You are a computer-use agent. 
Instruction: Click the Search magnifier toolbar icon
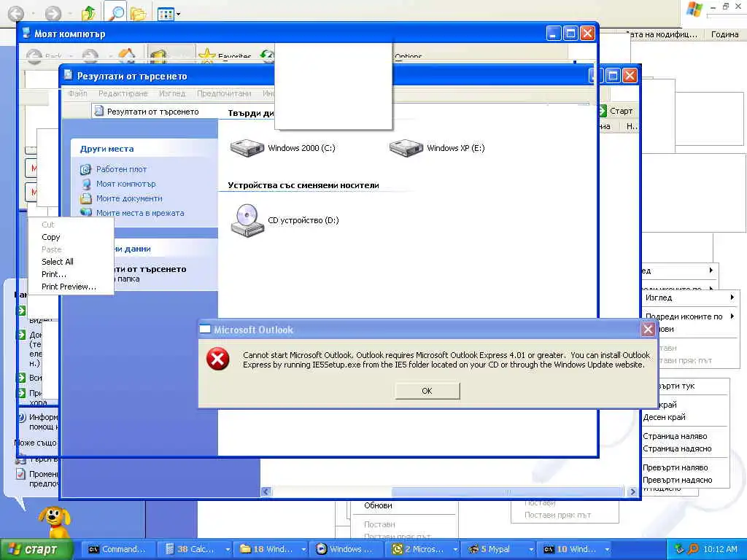pos(115,13)
